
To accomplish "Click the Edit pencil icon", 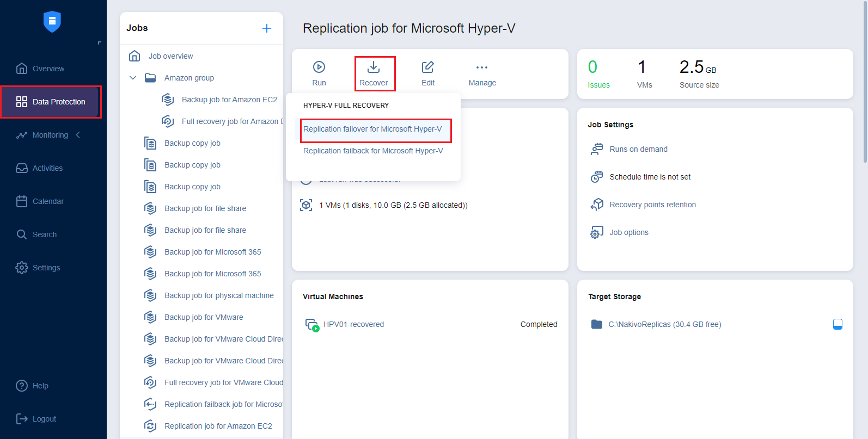I will point(428,67).
